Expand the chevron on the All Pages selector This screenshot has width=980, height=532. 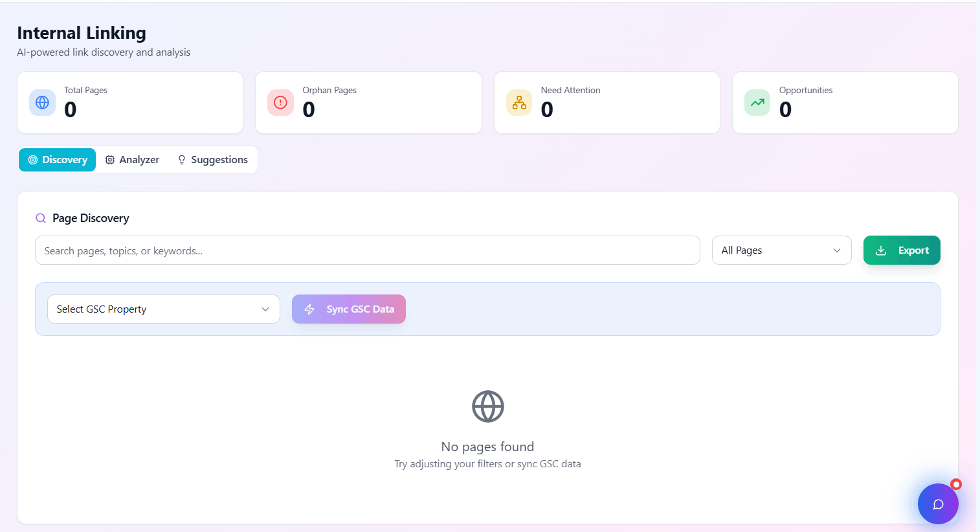(836, 250)
